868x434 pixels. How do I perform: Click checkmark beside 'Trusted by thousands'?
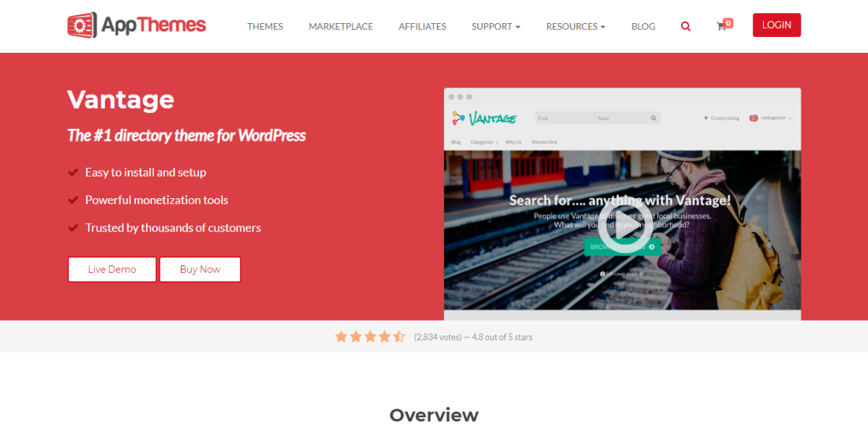(x=73, y=227)
